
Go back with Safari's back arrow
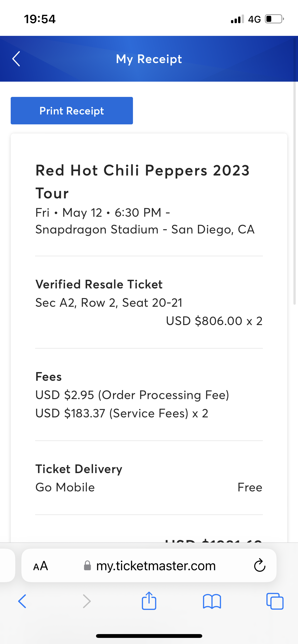(x=22, y=601)
